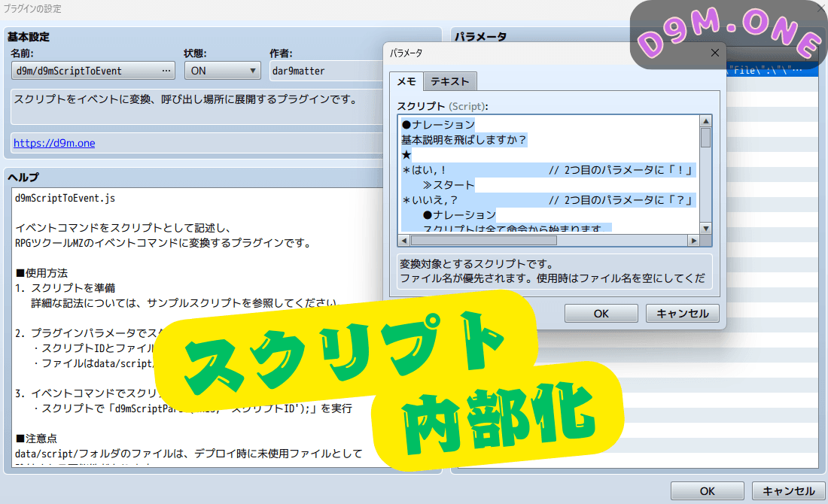Open plugin file picker ellipsis button
This screenshot has height=504, width=828.
(166, 71)
